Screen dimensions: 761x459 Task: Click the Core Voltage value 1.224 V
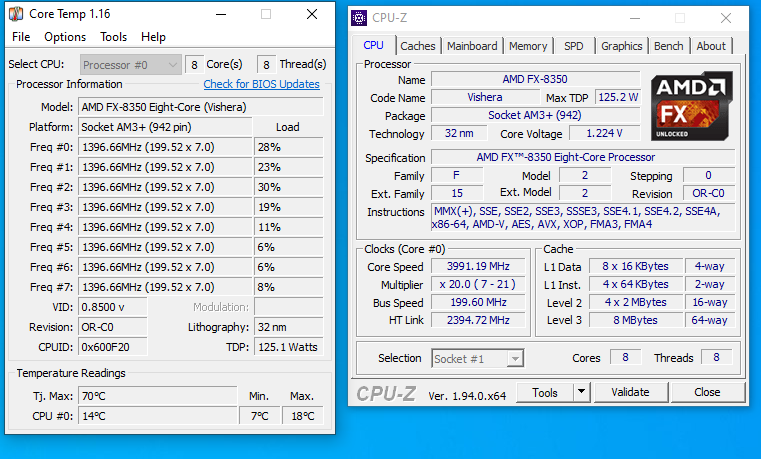pos(604,133)
